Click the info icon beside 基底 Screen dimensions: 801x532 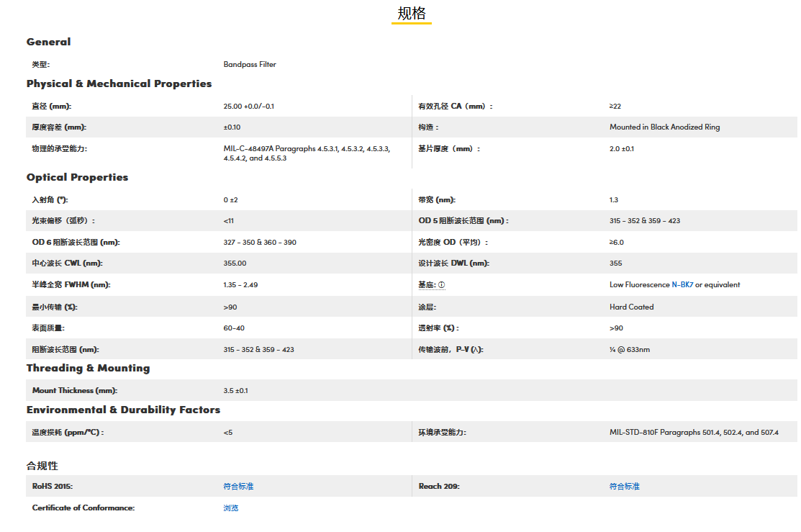(x=442, y=285)
